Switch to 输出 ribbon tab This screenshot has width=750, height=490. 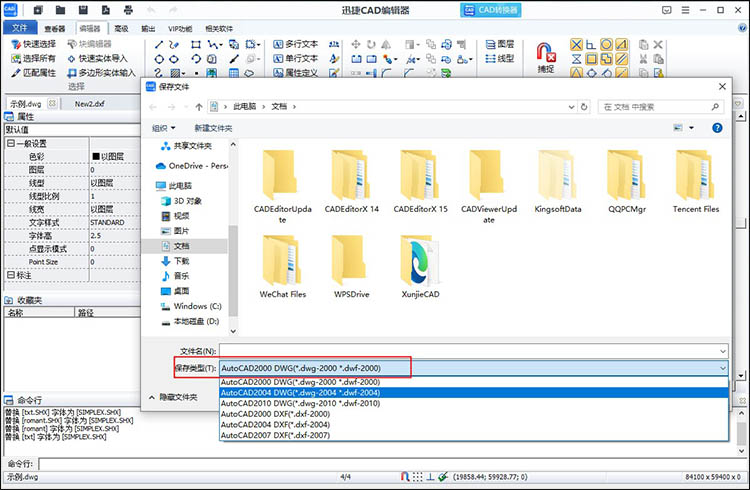148,29
